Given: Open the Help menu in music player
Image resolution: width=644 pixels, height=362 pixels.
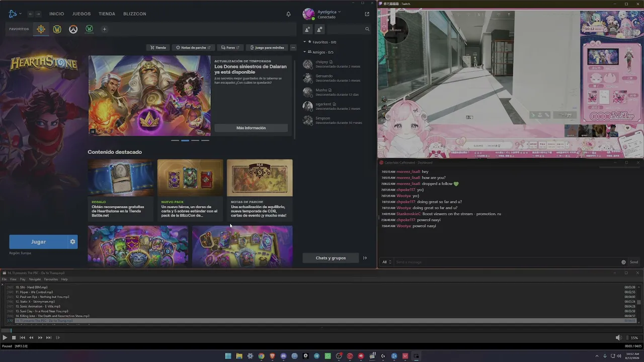Looking at the screenshot, I should coord(64,279).
